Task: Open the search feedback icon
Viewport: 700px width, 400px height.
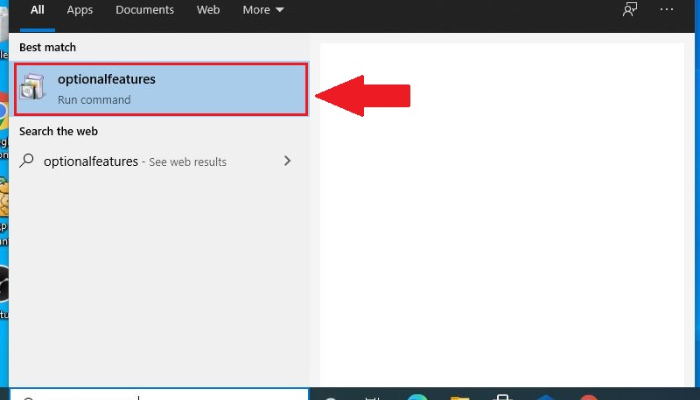Action: coord(630,10)
